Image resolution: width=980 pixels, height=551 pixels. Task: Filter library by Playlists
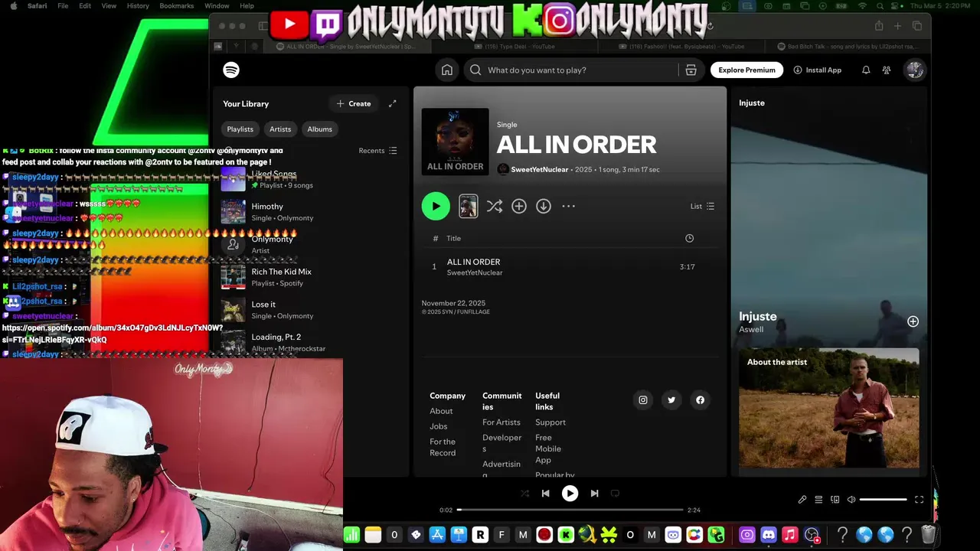tap(240, 129)
